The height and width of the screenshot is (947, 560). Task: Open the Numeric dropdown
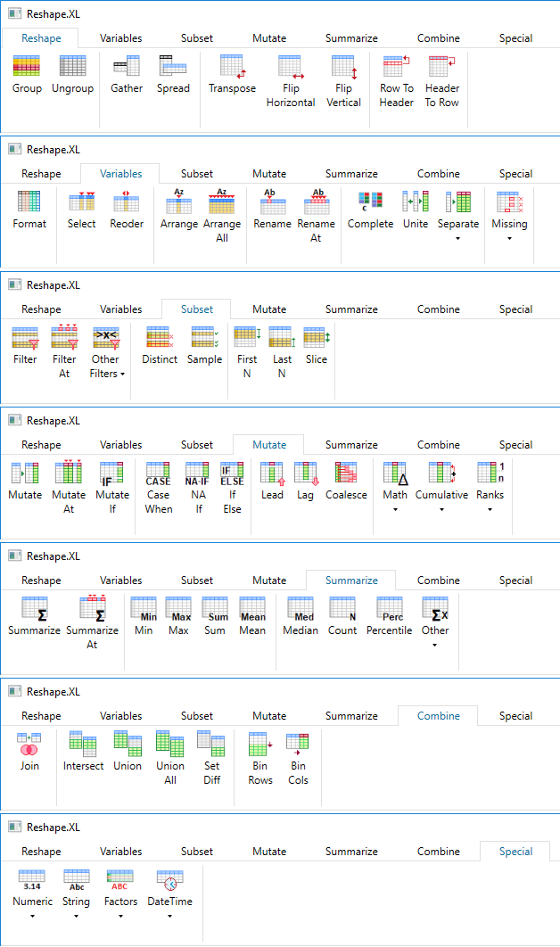pos(33,916)
